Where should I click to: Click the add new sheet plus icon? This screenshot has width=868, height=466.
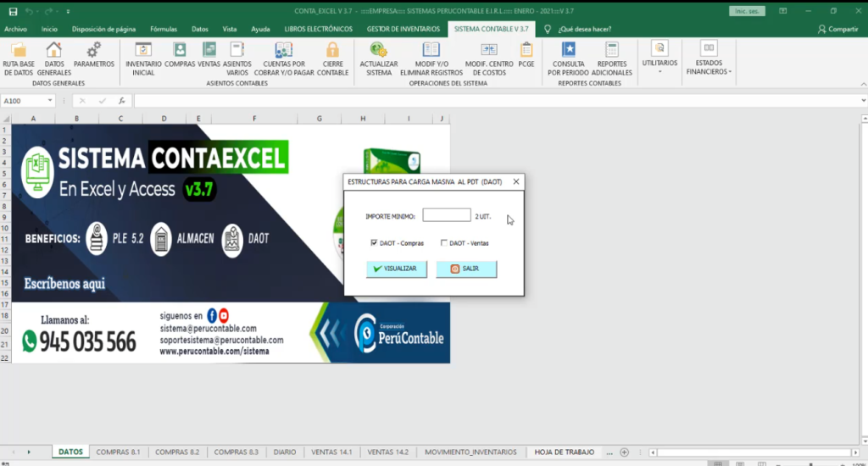click(625, 452)
